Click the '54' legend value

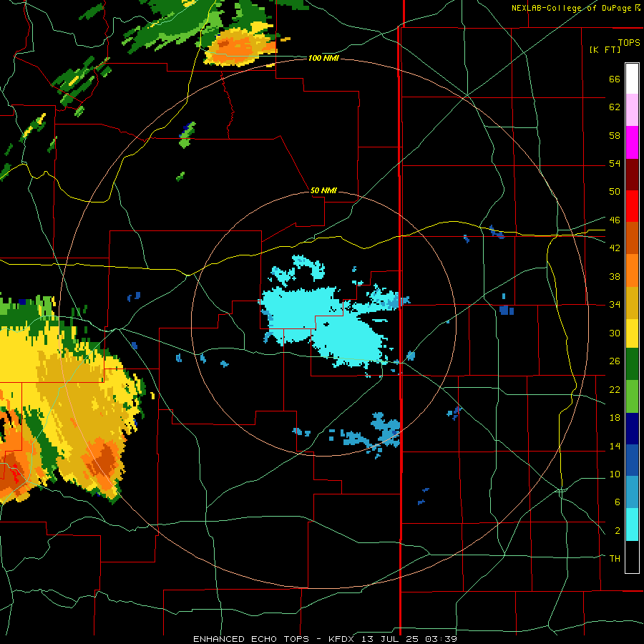pos(615,163)
